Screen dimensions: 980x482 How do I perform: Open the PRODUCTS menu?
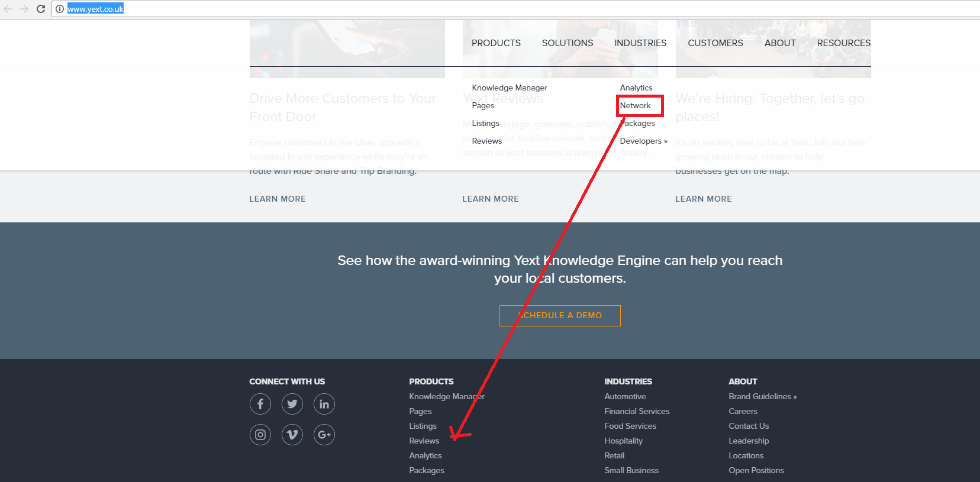[496, 43]
